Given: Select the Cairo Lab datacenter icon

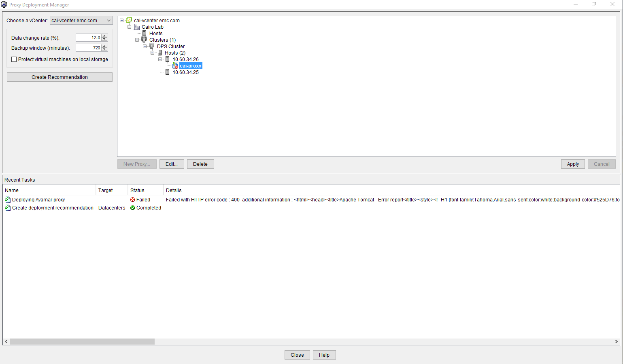Looking at the screenshot, I should pyautogui.click(x=137, y=27).
